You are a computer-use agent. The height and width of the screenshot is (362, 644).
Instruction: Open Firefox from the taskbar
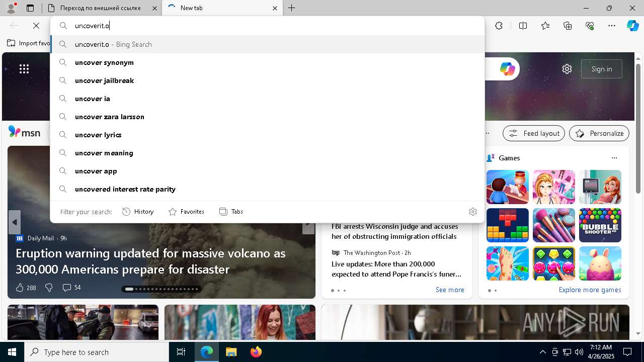pyautogui.click(x=256, y=352)
